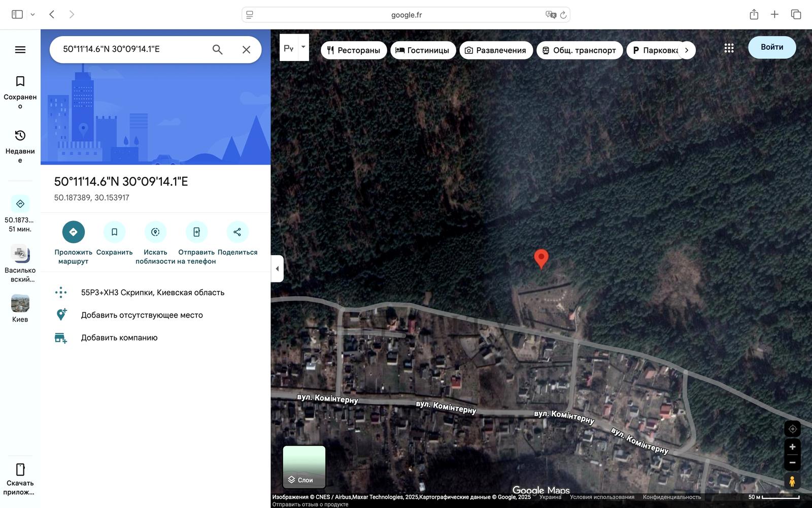
Task: Select the Рестораны category chip
Action: tap(354, 50)
